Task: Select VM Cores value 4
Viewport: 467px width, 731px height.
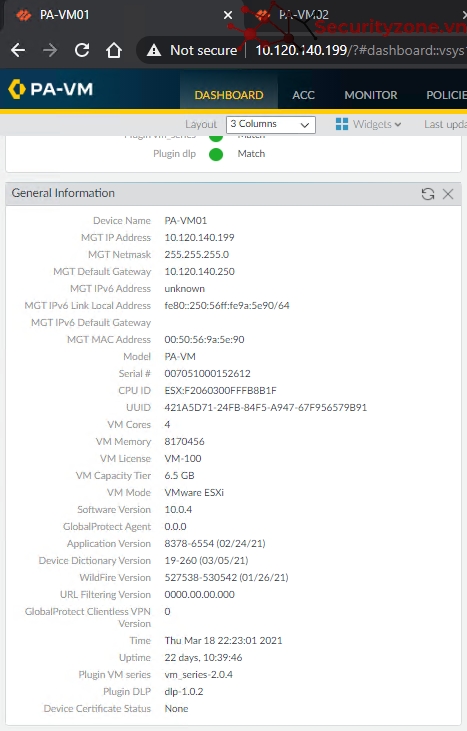Action: [x=167, y=425]
